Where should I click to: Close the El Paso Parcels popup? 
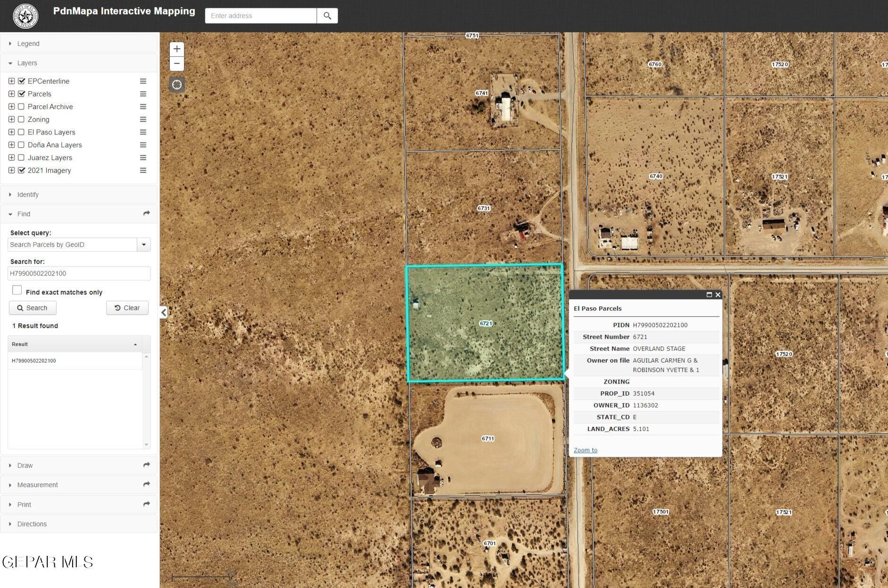pos(718,294)
